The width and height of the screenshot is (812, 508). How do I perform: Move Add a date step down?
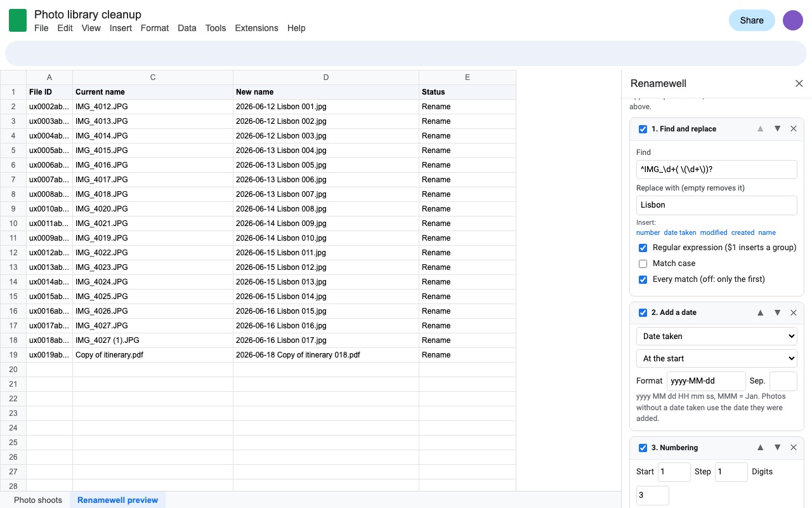click(777, 312)
